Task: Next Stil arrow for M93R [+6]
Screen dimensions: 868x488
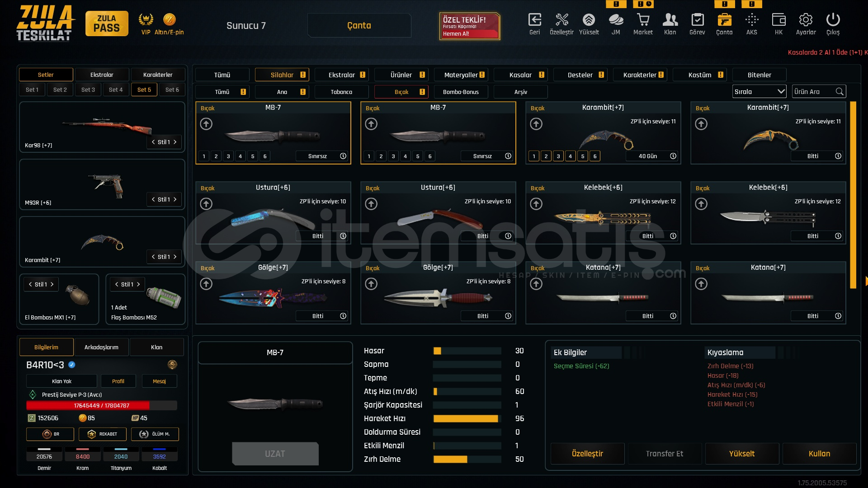Action: point(175,199)
